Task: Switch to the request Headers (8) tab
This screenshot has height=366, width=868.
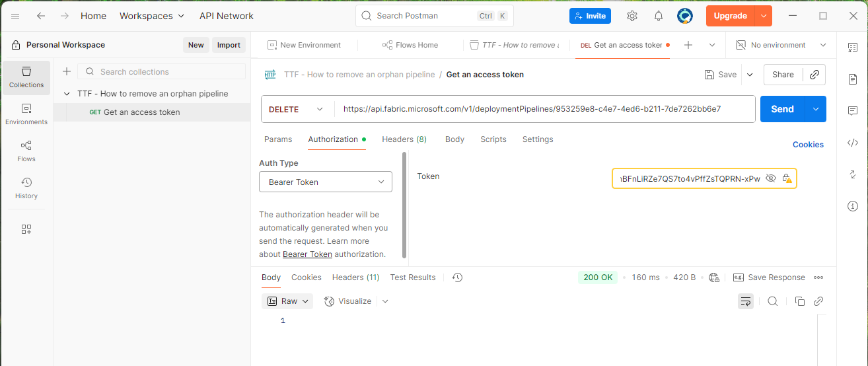Action: [x=404, y=139]
